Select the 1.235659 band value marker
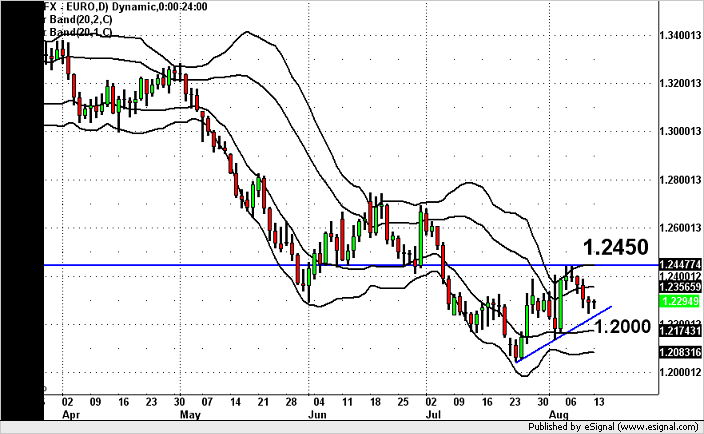The image size is (704, 434). pos(680,287)
